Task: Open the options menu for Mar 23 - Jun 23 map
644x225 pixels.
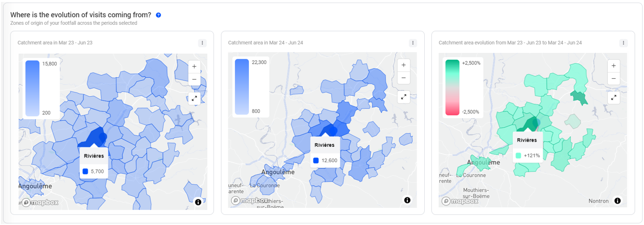Action: (202, 43)
